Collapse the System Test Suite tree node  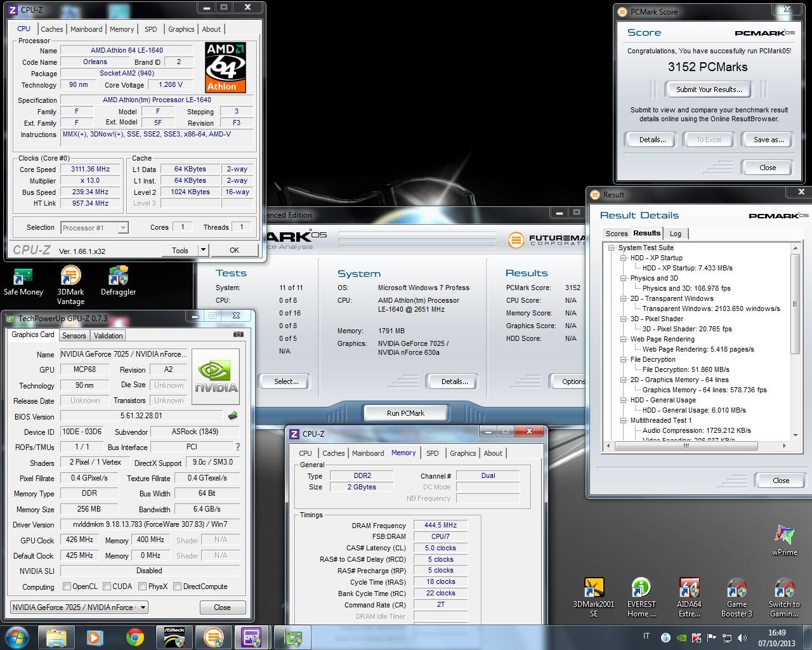tap(612, 248)
